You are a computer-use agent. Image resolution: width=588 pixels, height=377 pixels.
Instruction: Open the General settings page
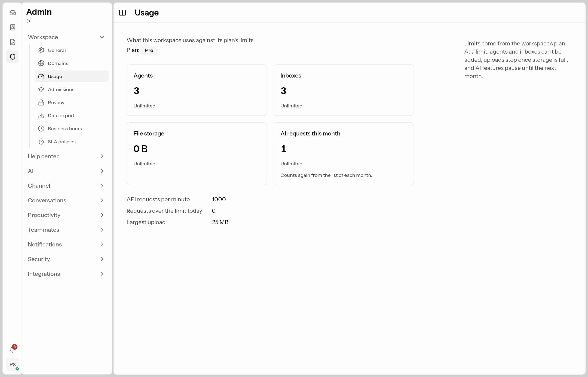tap(72, 50)
